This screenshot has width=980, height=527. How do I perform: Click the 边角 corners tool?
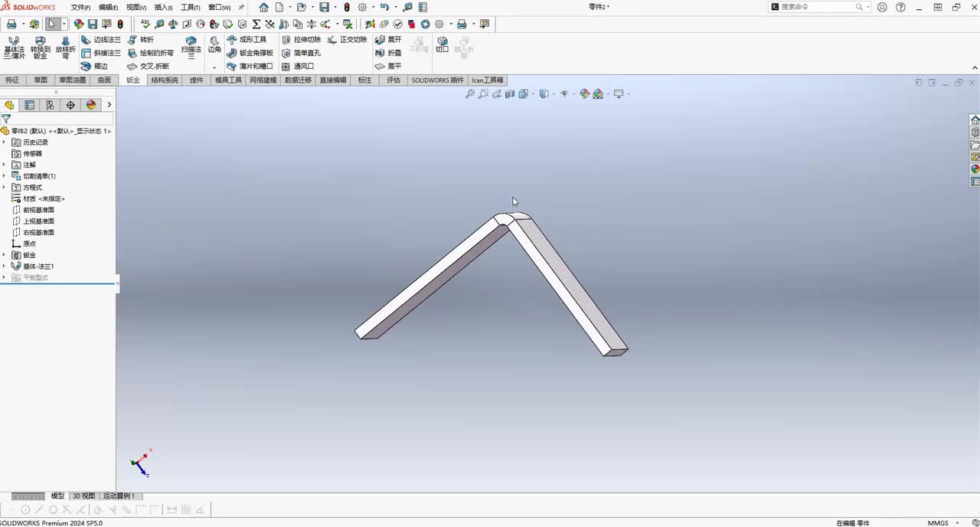click(214, 45)
